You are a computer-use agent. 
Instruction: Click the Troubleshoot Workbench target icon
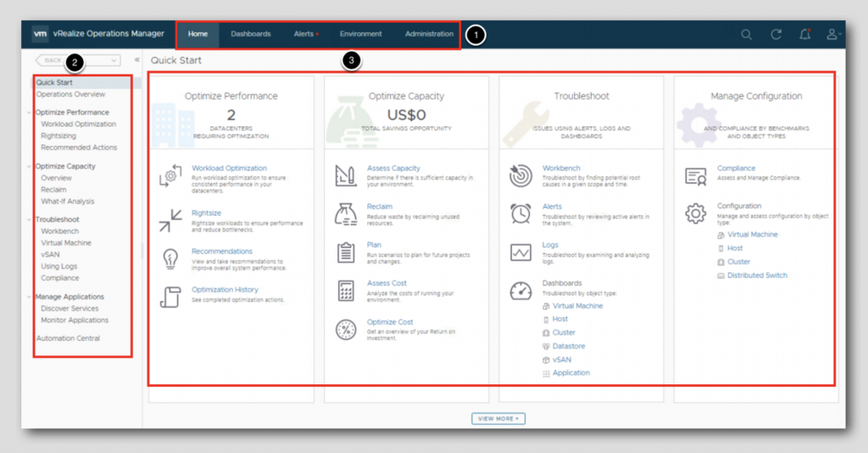point(520,176)
